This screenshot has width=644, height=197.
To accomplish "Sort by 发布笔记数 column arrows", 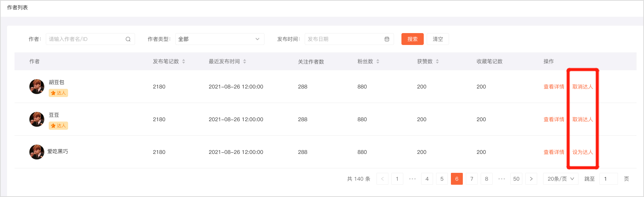I will (184, 61).
